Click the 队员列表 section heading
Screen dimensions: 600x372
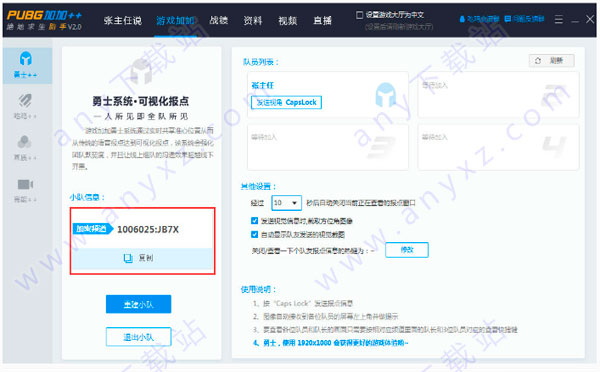pos(261,62)
